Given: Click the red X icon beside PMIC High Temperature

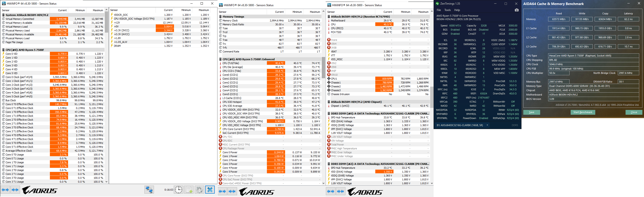Looking at the screenshot, I should [329, 148].
